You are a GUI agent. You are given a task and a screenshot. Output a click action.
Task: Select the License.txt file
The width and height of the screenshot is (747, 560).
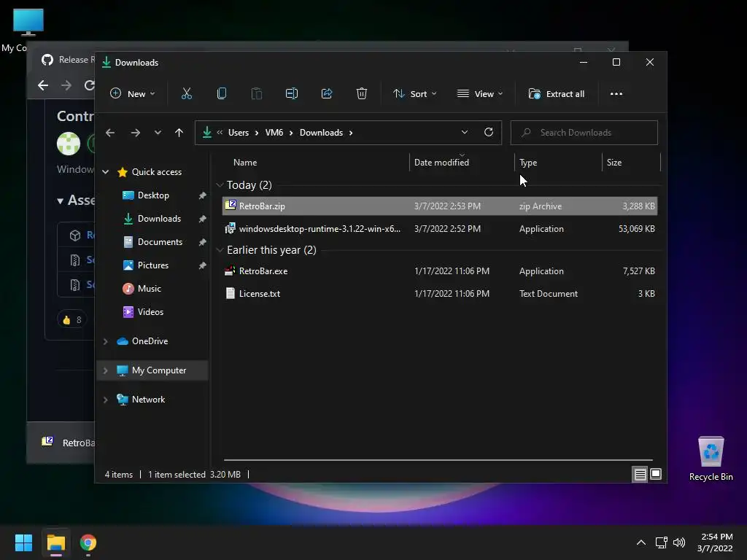[440, 294]
